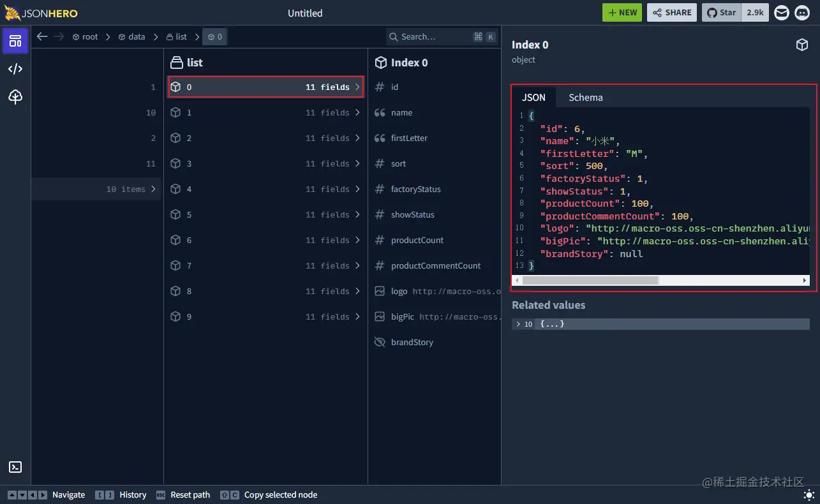Select the Column view icon in sidebar
The image size is (820, 504).
click(15, 41)
